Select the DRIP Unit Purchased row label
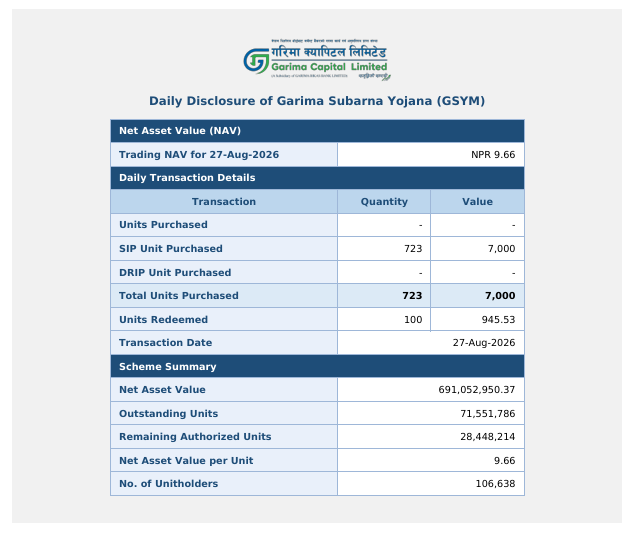This screenshot has width=633, height=553. tap(175, 273)
